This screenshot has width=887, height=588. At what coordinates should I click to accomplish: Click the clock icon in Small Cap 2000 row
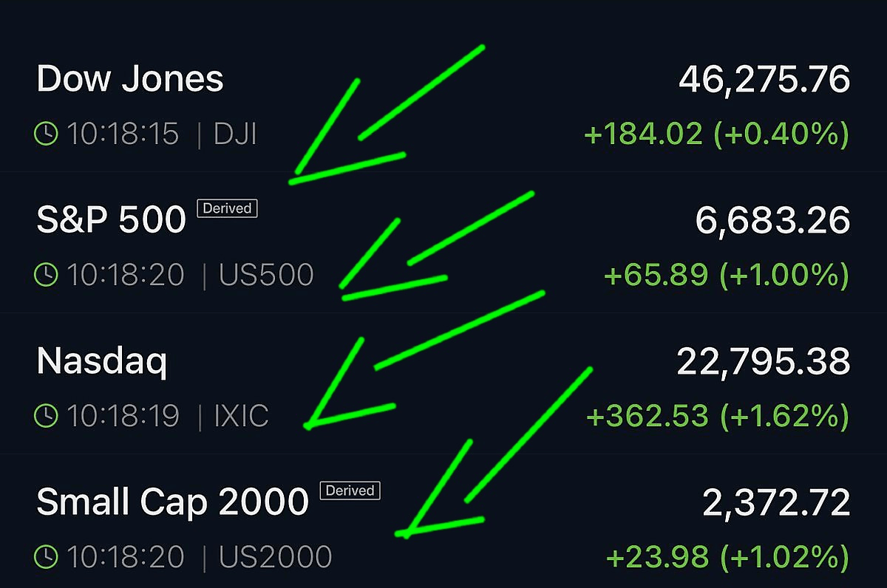[x=47, y=556]
